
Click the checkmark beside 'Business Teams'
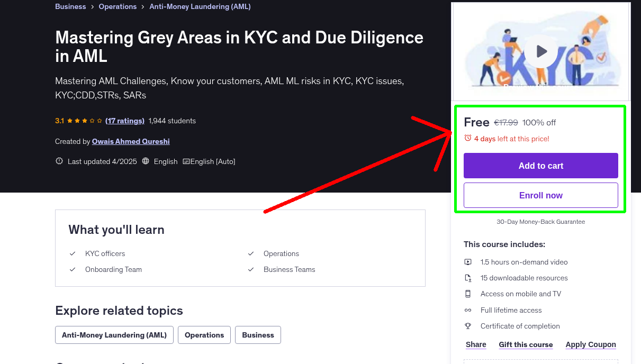pyautogui.click(x=251, y=269)
